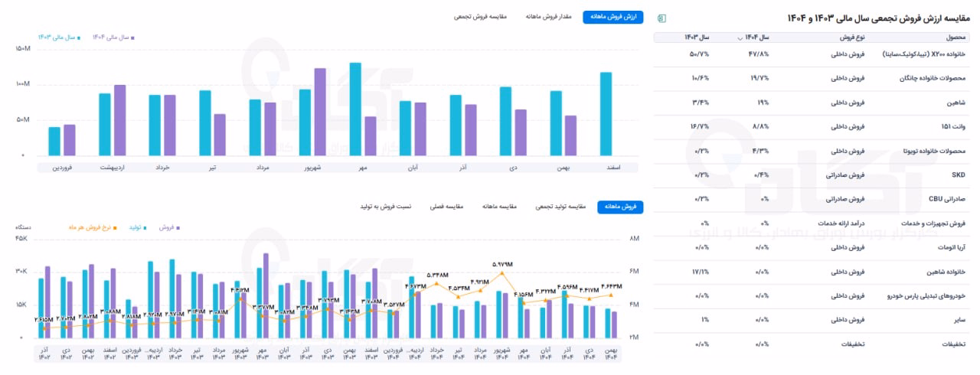Click the cyan مهر bar in top chart
The height and width of the screenshot is (375, 980).
[355, 109]
